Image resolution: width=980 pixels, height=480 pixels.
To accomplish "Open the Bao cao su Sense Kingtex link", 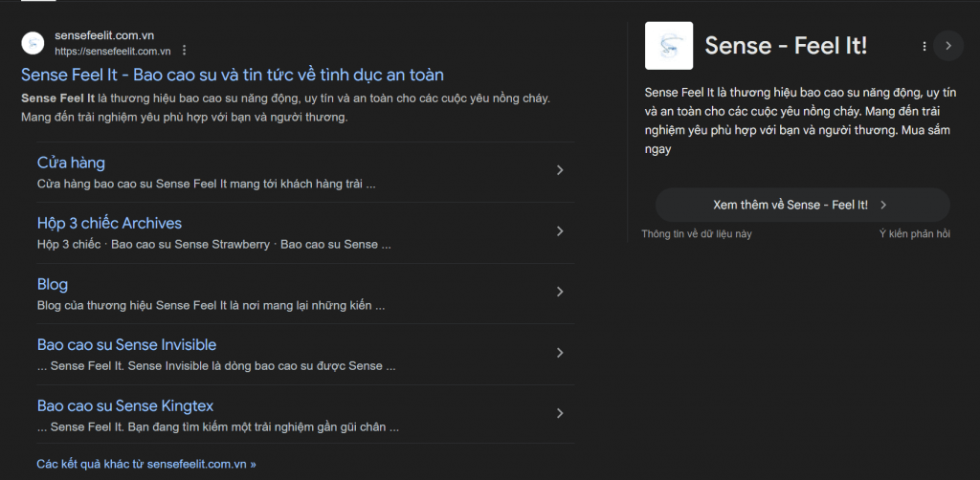I will pos(125,406).
